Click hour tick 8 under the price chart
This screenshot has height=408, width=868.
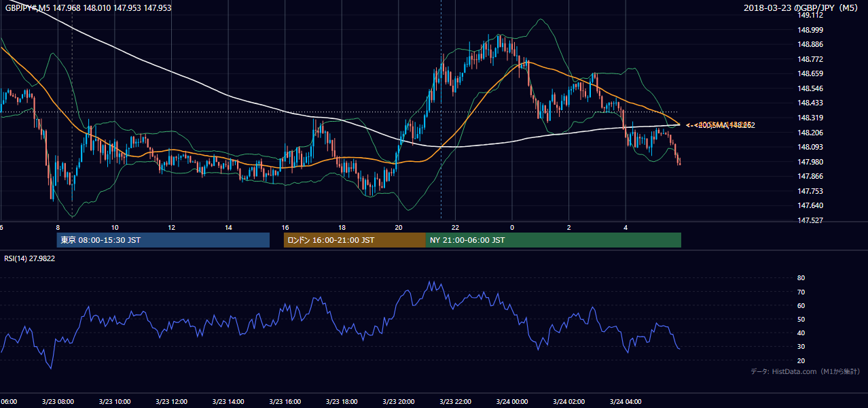pos(58,227)
